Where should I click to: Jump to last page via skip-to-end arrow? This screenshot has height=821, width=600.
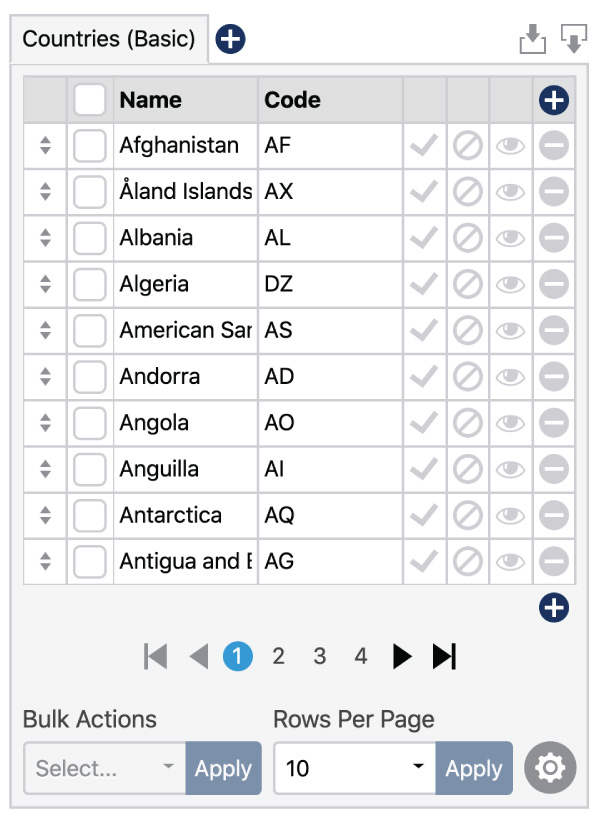pyautogui.click(x=443, y=656)
